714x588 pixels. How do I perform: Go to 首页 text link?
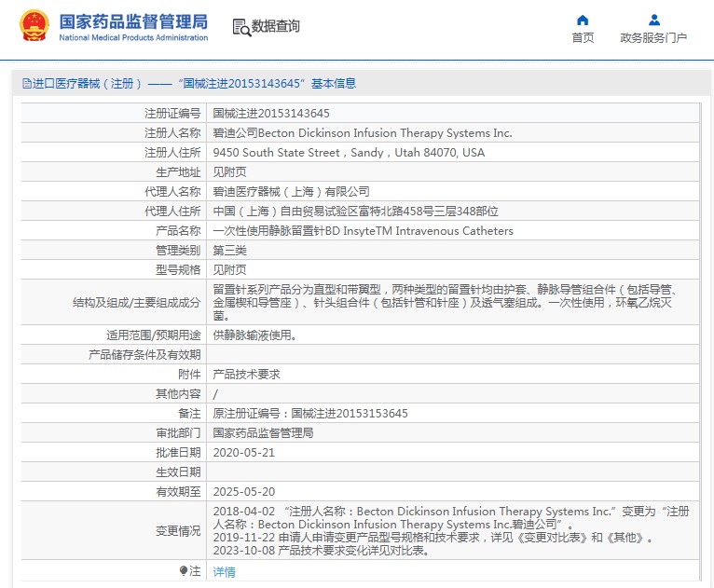[583, 38]
